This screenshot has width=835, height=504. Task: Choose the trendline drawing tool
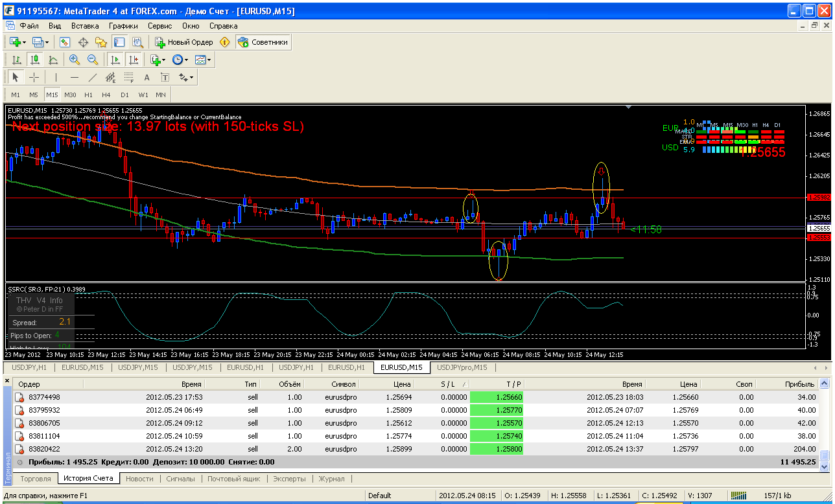pyautogui.click(x=93, y=77)
